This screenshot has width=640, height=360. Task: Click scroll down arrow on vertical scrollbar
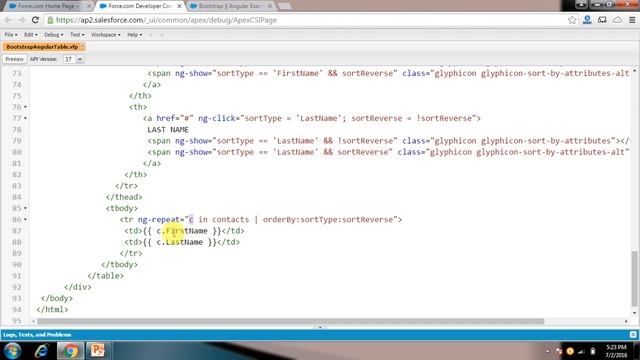pos(634,313)
